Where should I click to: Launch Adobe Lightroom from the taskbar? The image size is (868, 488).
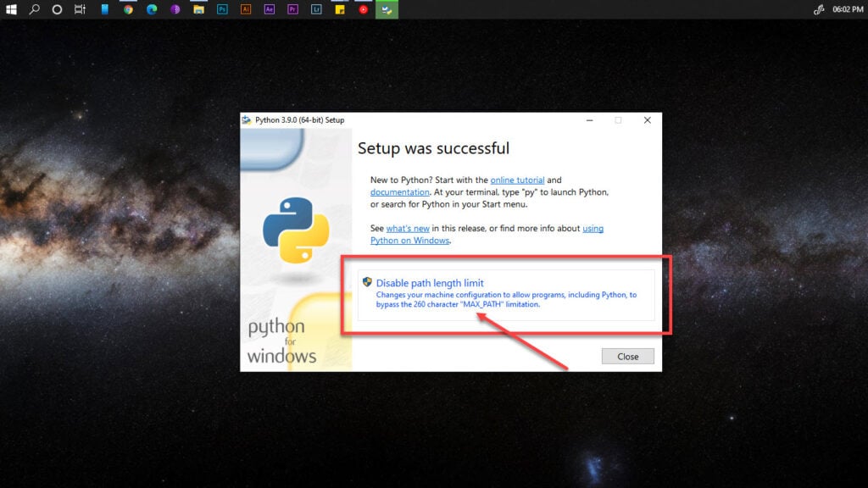click(x=316, y=9)
